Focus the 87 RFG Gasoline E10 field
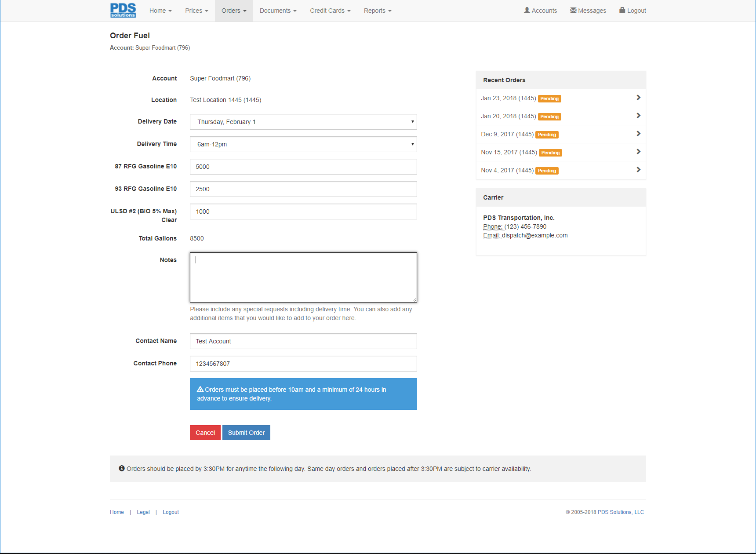756x554 pixels. pos(303,167)
